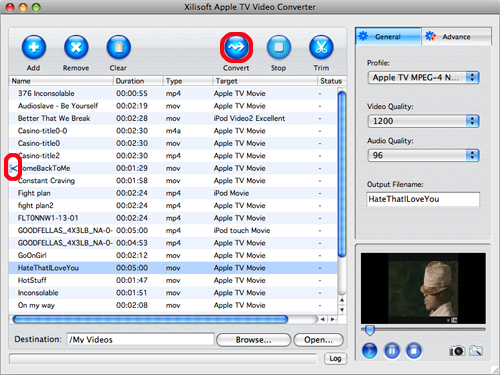This screenshot has height=375, width=500.
Task: Select the "HotStuff" row
Action: point(173,280)
